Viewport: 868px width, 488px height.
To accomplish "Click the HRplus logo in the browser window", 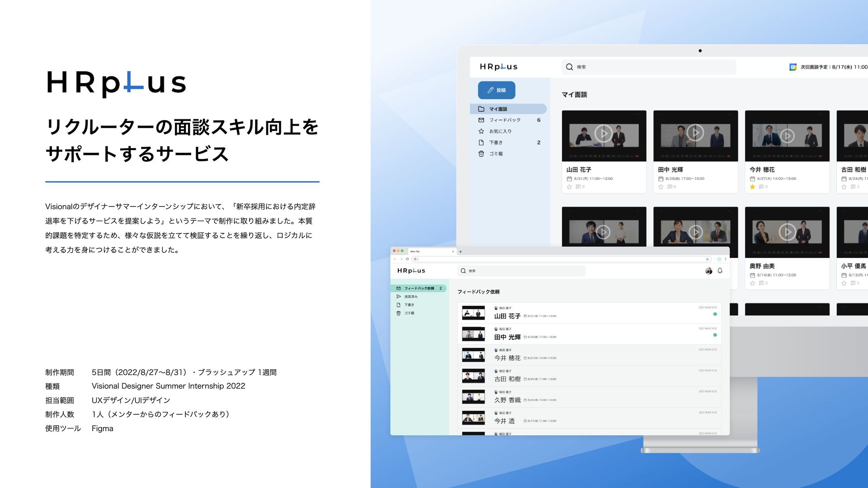I will [x=411, y=271].
